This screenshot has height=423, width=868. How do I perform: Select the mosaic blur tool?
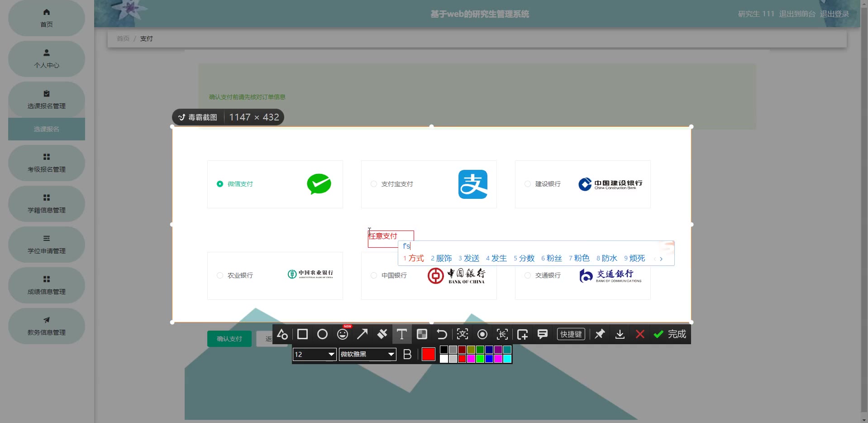pyautogui.click(x=422, y=334)
